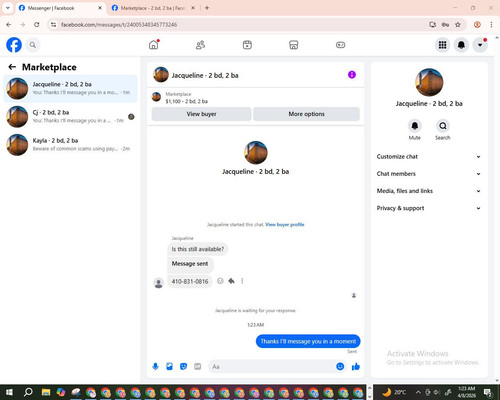
Task: Click the voice clip microphone icon
Action: (x=155, y=367)
